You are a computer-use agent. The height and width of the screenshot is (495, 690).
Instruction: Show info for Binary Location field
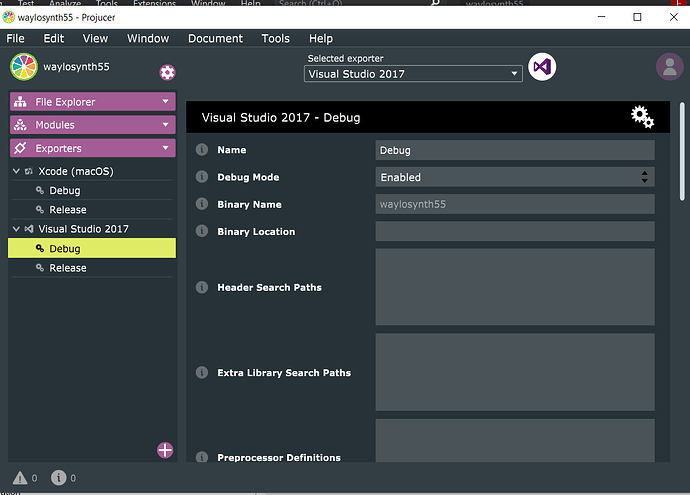click(202, 231)
